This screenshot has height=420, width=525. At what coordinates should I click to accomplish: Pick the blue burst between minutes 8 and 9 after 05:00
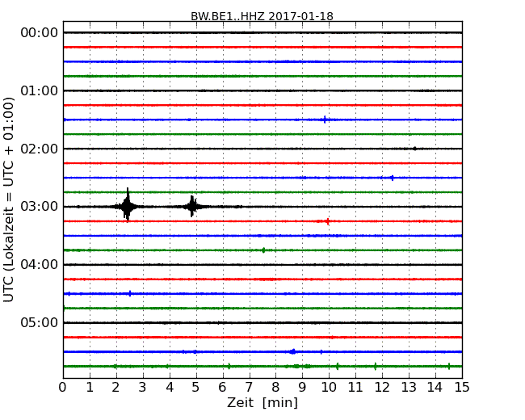[x=292, y=351]
